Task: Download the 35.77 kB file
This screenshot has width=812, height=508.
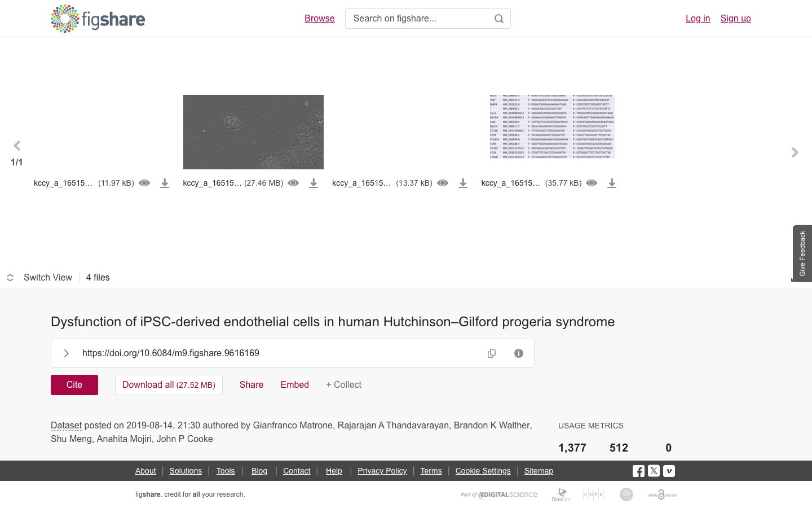Action: (612, 183)
